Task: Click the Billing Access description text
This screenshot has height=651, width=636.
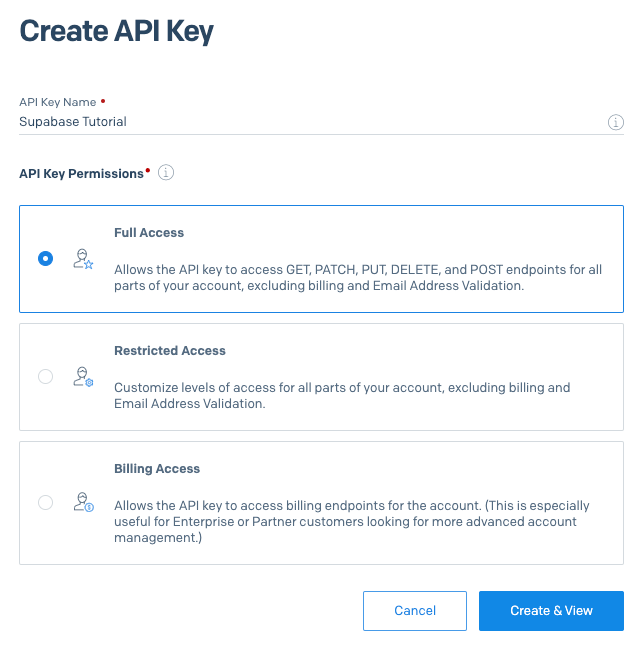Action: 351,522
